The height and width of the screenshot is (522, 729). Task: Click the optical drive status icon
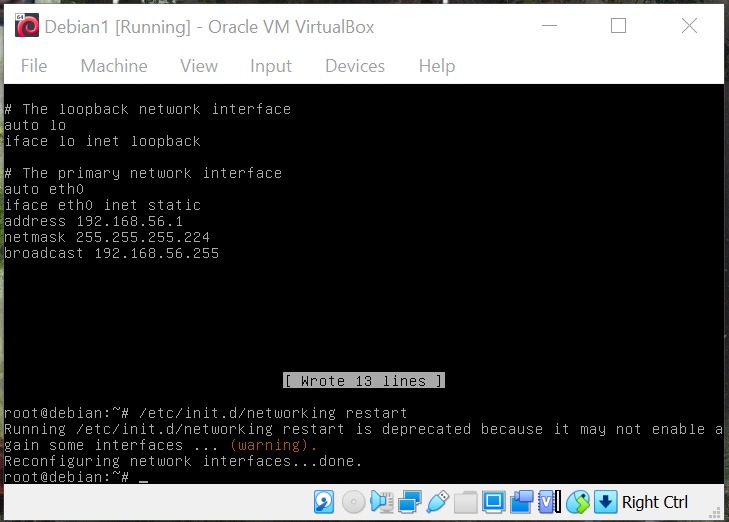click(353, 502)
